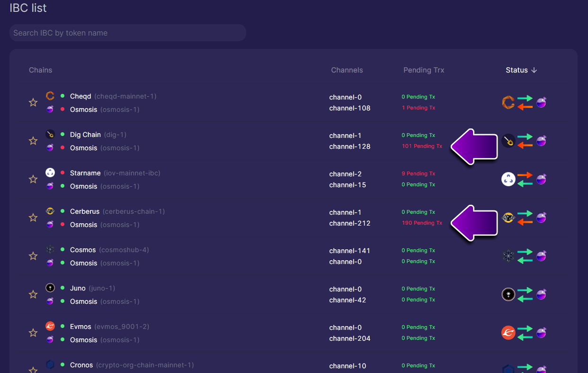
Task: Click channel-108 in Cheqd row
Action: (x=350, y=108)
